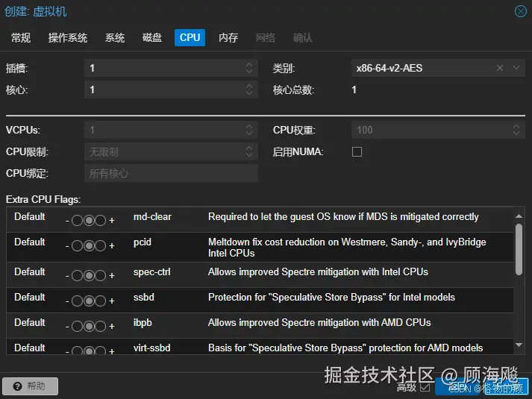Click the md-clear MDS mitigation description
Viewport: 532px width, 399px height.
coord(343,216)
